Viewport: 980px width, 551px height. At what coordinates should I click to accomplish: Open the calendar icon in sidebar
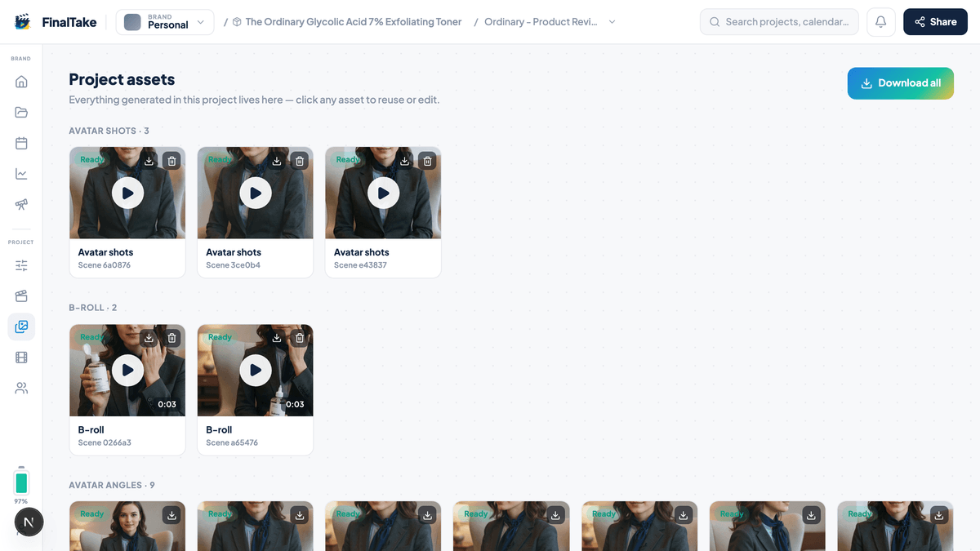click(x=21, y=143)
